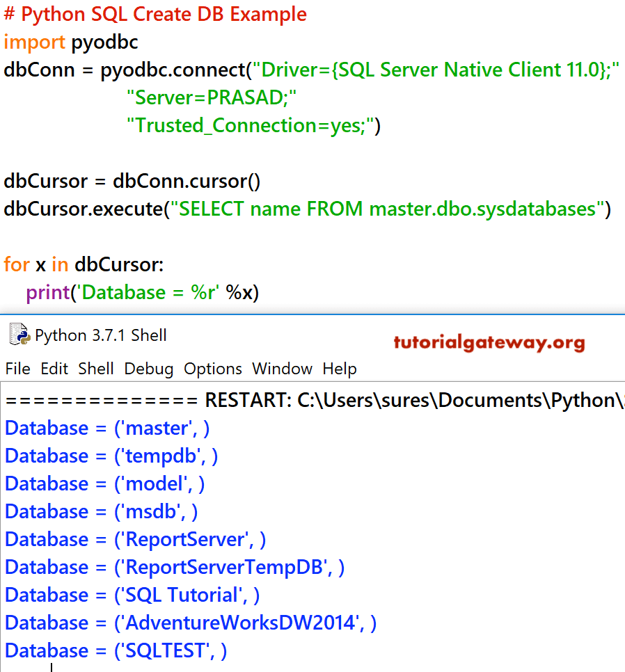
Task: Open the File menu
Action: click(17, 369)
